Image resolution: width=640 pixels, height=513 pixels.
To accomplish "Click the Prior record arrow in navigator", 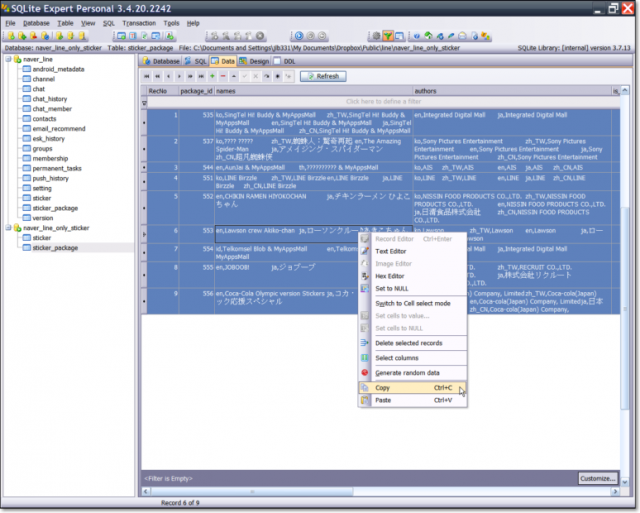I will point(168,76).
